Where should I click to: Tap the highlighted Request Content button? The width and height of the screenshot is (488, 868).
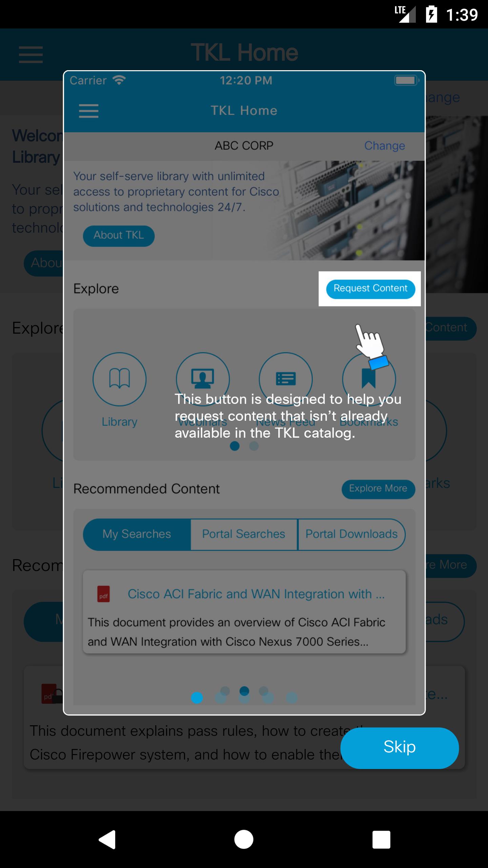(x=370, y=289)
